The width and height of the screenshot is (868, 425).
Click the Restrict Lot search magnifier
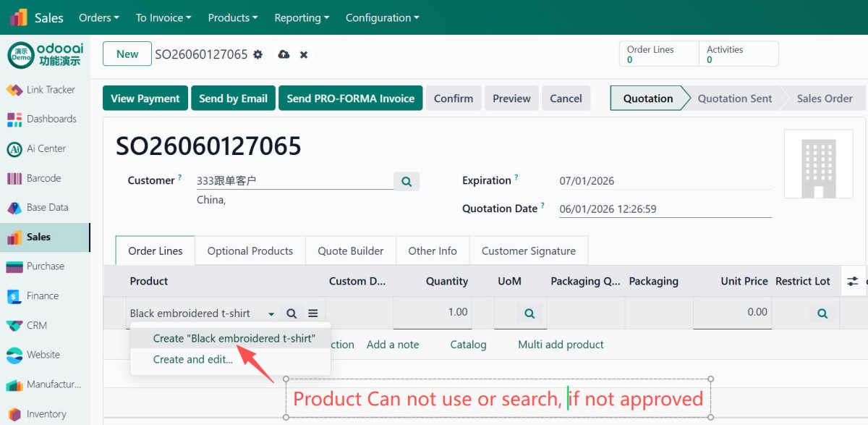click(x=822, y=314)
